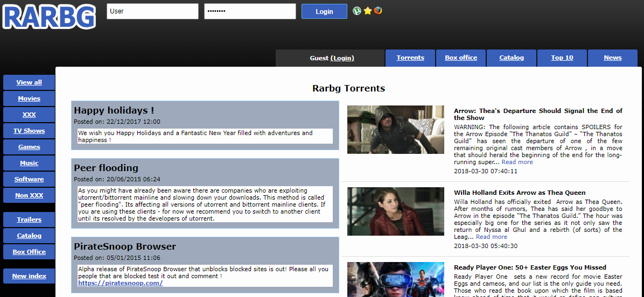This screenshot has height=297, width=644.
Task: Go to the Top 10 tab
Action: (x=562, y=58)
